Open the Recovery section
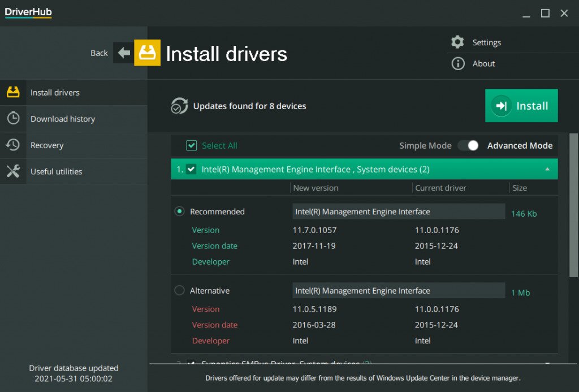The width and height of the screenshot is (579, 392). point(14,145)
